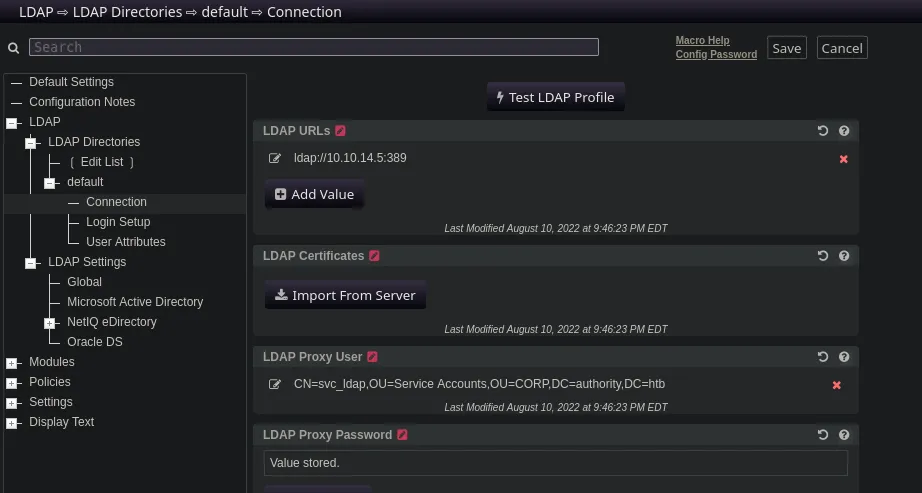Select Login Setup in the tree
The width and height of the screenshot is (922, 493).
click(x=118, y=222)
